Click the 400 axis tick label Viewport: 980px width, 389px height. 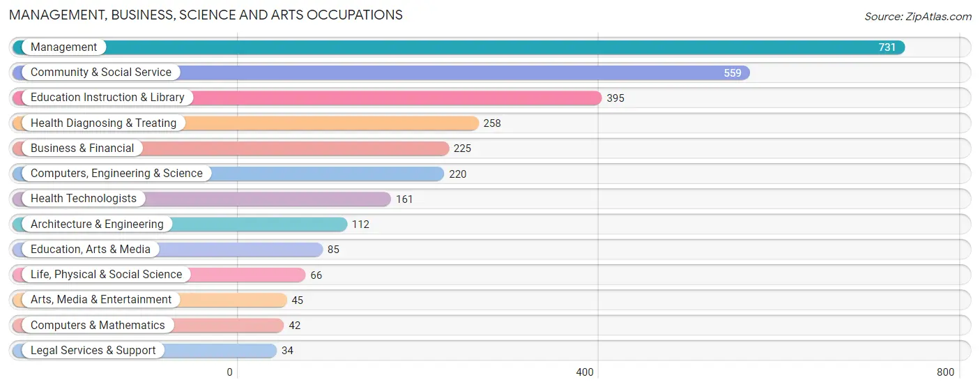coord(585,372)
